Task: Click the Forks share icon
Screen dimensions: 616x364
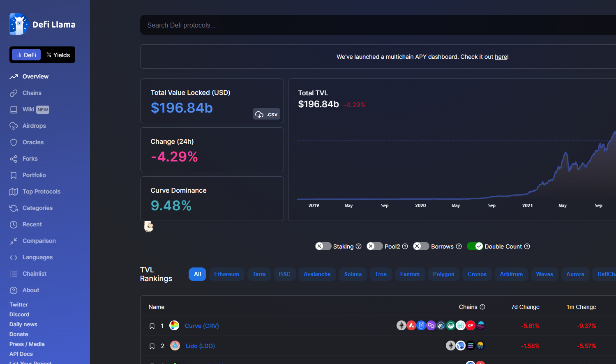Action: (x=14, y=159)
